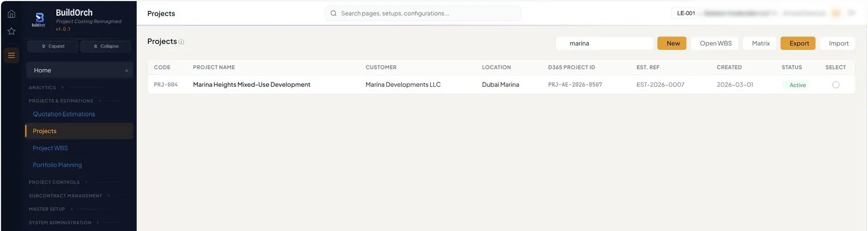This screenshot has height=231, width=868.
Task: Toggle the hamburger menu icon in the rail
Action: (11, 55)
